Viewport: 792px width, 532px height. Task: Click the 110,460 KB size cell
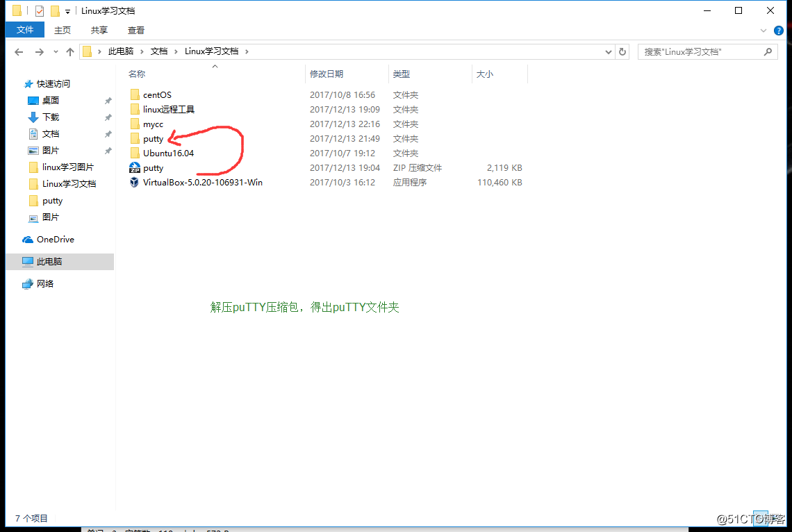click(x=500, y=182)
